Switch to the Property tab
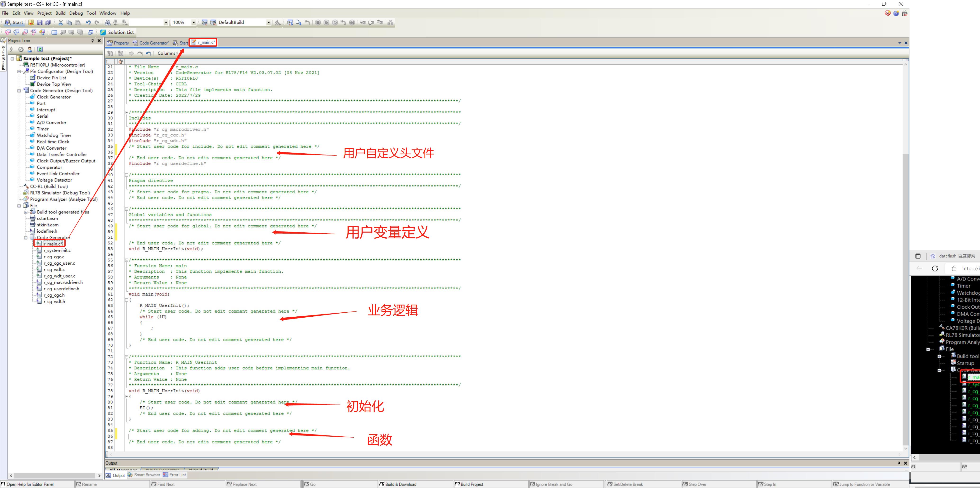Viewport: 980px width, 488px height. point(118,43)
